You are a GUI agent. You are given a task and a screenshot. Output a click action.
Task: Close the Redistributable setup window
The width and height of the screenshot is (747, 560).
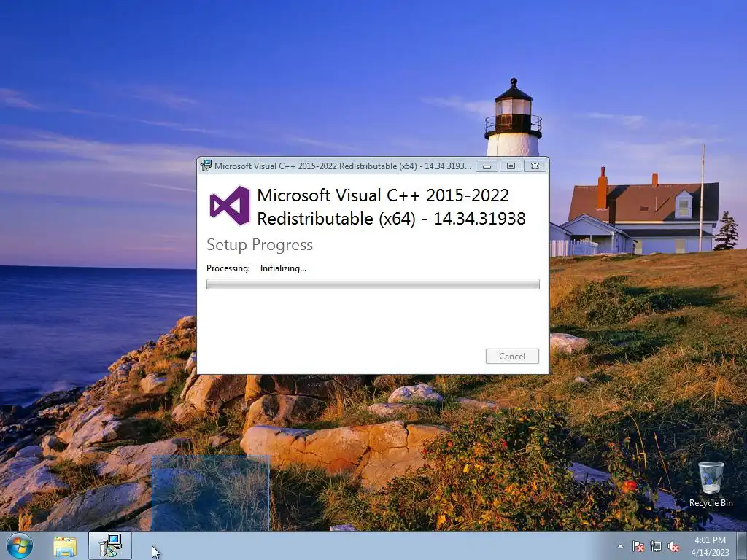[x=535, y=166]
